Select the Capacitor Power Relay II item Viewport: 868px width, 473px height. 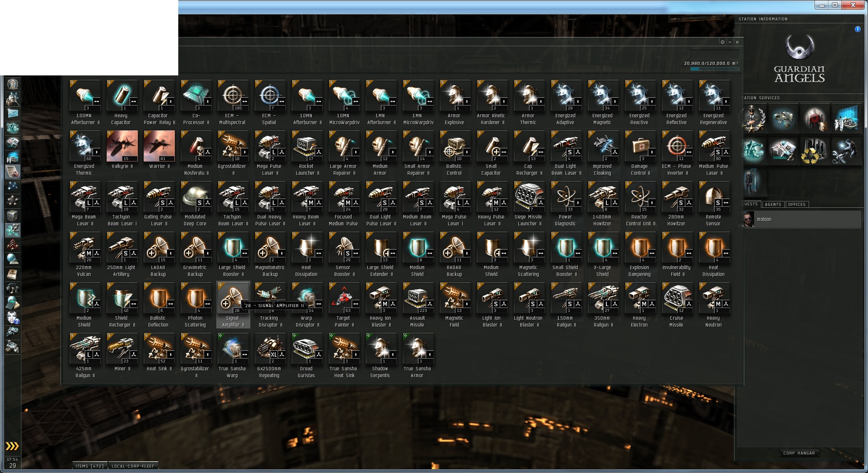point(158,102)
